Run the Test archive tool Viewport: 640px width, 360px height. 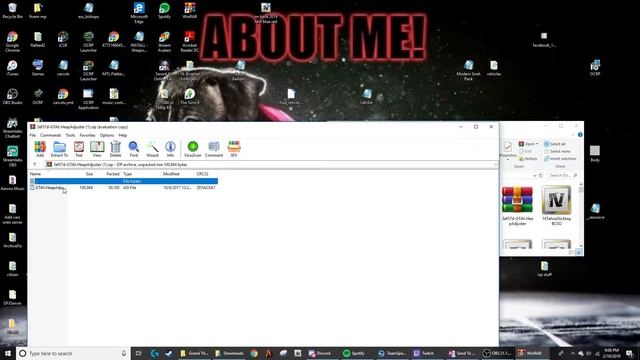[79, 149]
